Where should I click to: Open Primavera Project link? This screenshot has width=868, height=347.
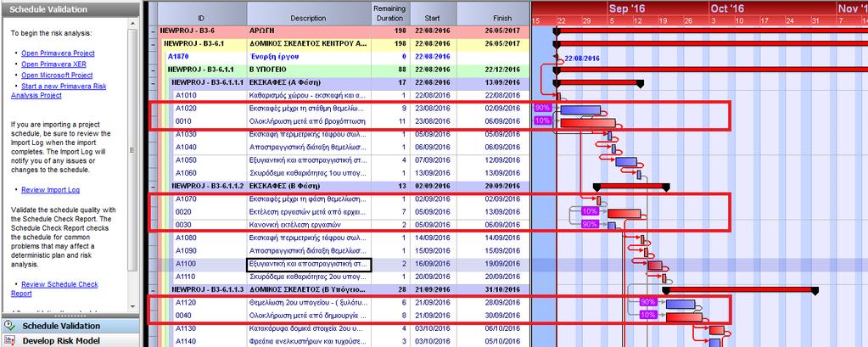point(58,53)
